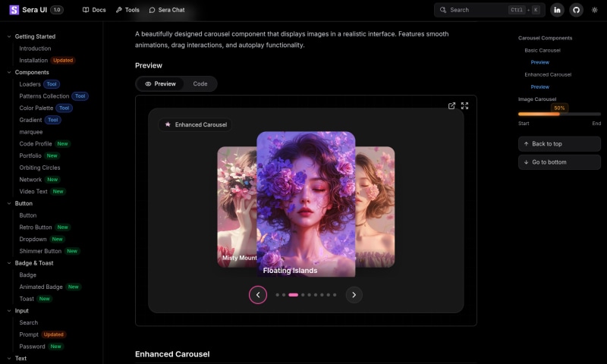
Task: Click the fullscreen expand icon
Action: click(464, 105)
